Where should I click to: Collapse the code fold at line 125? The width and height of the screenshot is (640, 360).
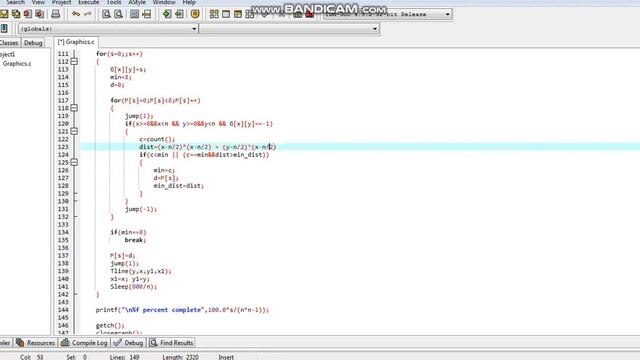(x=74, y=162)
